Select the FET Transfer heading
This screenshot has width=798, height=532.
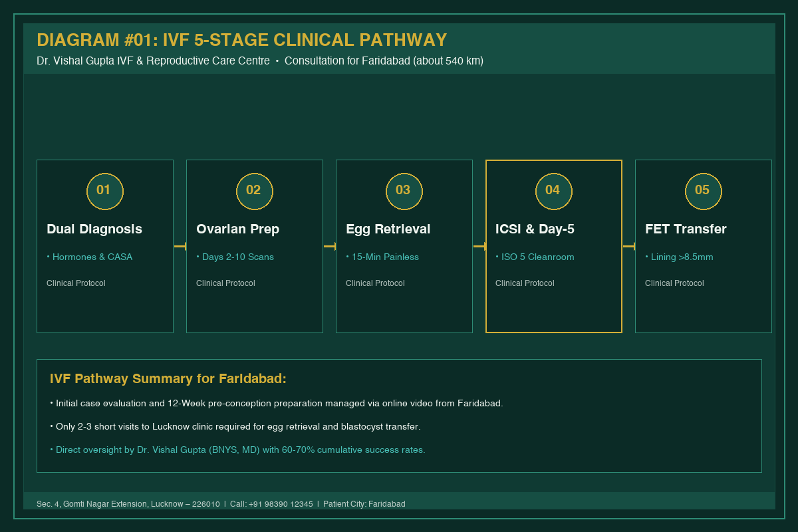click(x=686, y=229)
